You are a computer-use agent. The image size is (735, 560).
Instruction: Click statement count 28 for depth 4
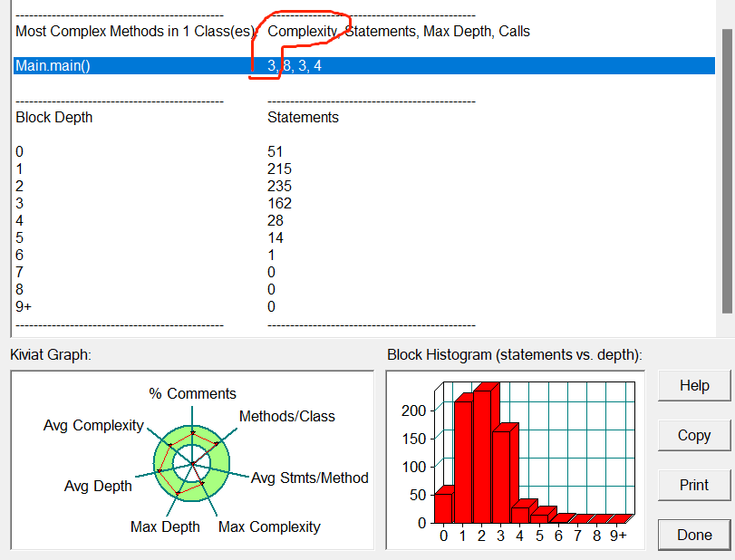(x=276, y=220)
